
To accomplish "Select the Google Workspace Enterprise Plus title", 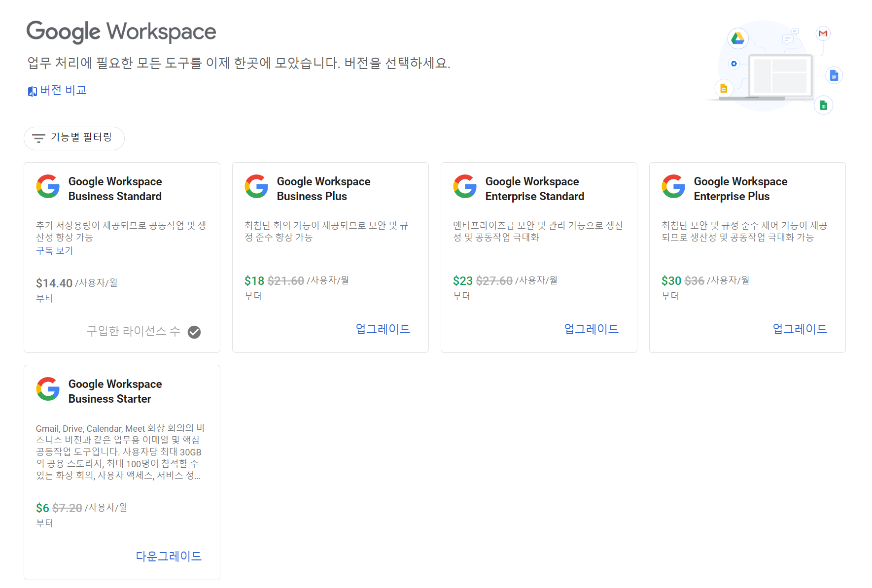I will coord(741,189).
